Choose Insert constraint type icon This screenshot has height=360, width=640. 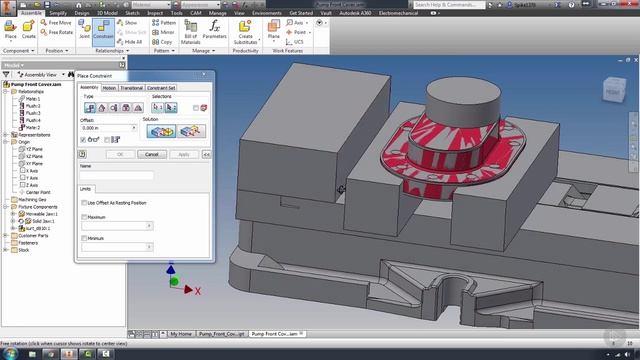coord(126,108)
